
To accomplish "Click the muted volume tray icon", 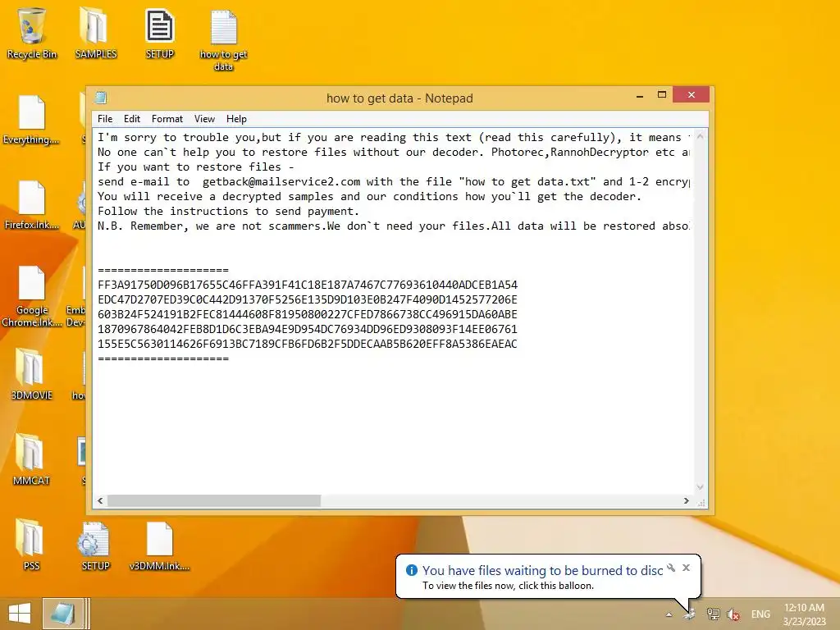I will pyautogui.click(x=733, y=614).
